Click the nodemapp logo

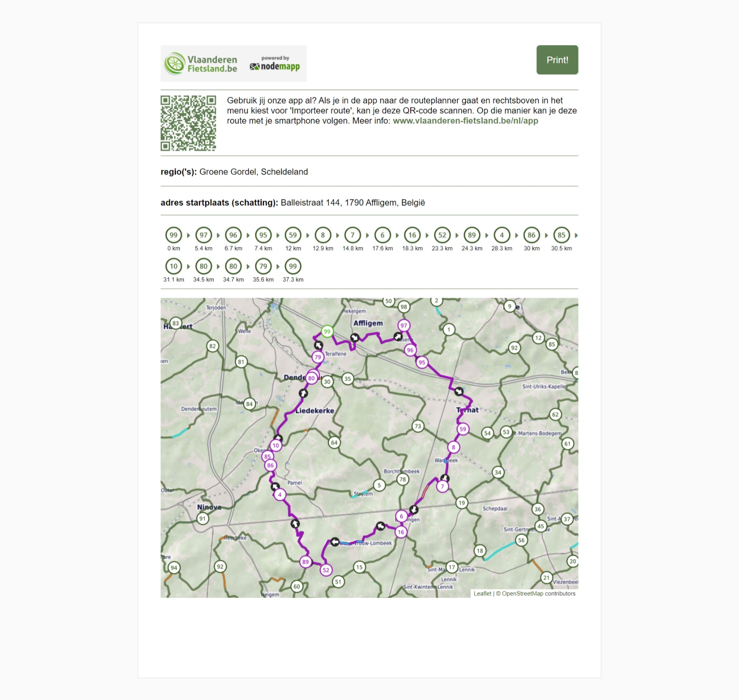pos(275,64)
